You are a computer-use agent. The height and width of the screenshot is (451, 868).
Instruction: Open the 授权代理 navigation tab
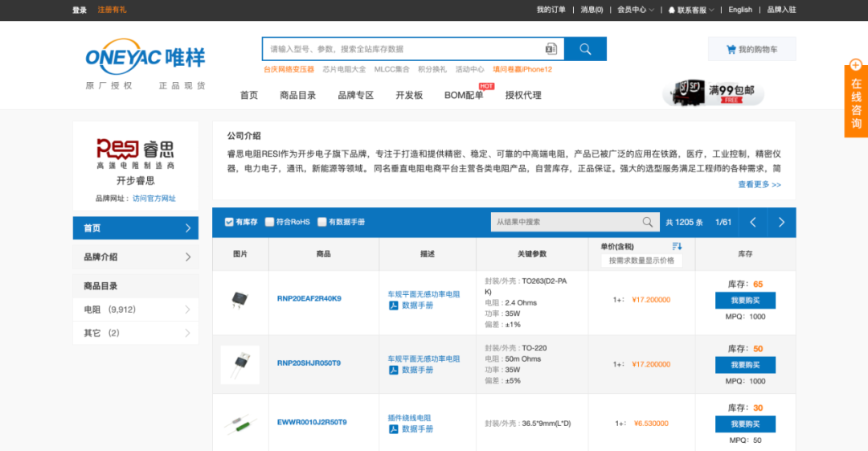pos(523,96)
